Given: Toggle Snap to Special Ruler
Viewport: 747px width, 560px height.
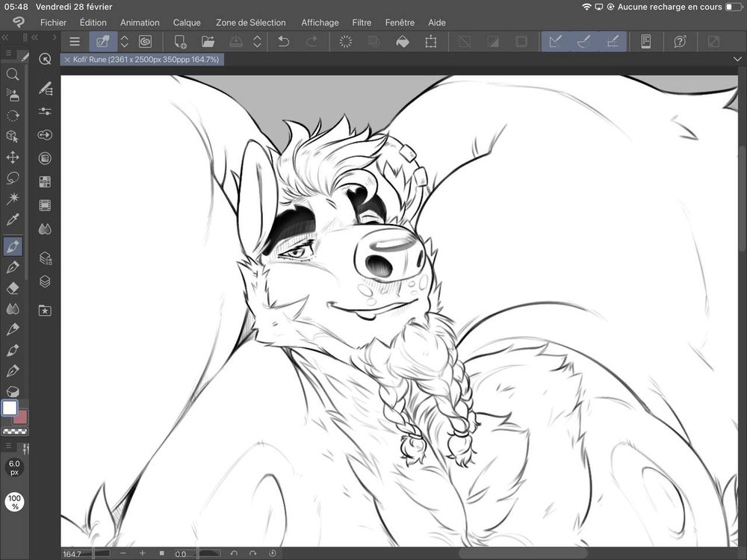Looking at the screenshot, I should point(584,41).
